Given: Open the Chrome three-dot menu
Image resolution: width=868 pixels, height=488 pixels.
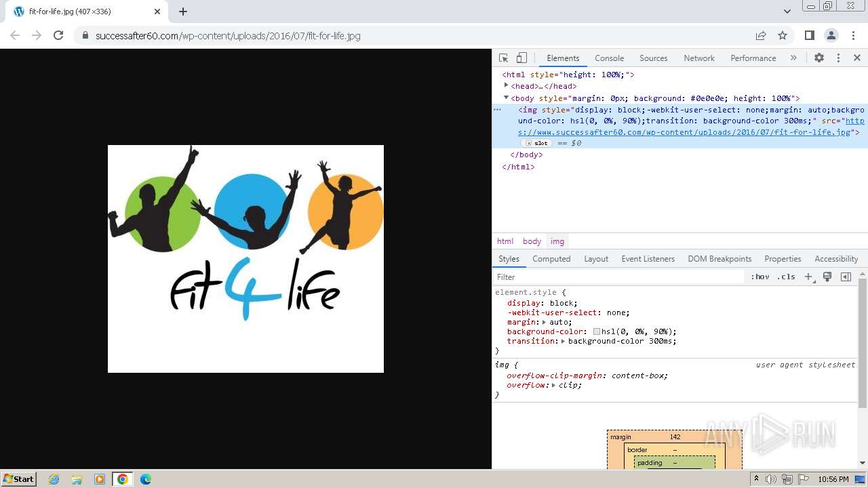Looking at the screenshot, I should coord(852,35).
